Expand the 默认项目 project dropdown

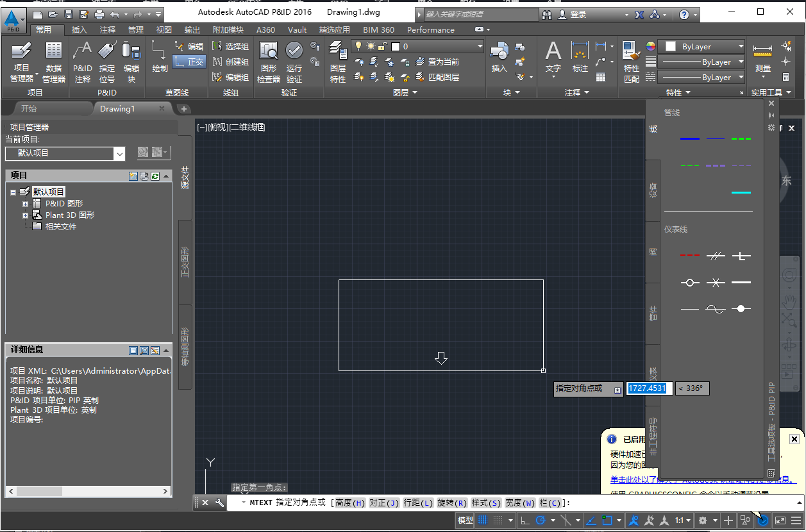click(119, 154)
